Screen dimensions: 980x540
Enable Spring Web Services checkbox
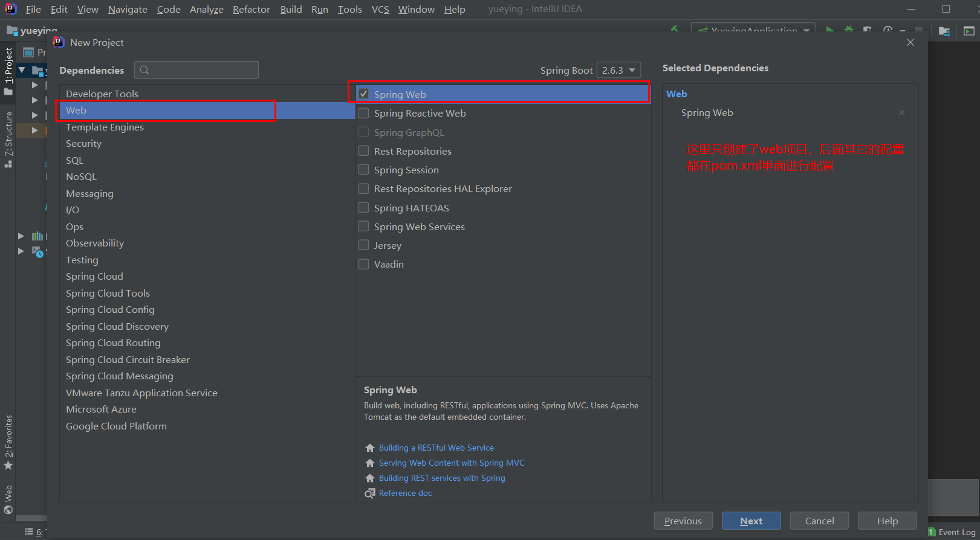364,226
